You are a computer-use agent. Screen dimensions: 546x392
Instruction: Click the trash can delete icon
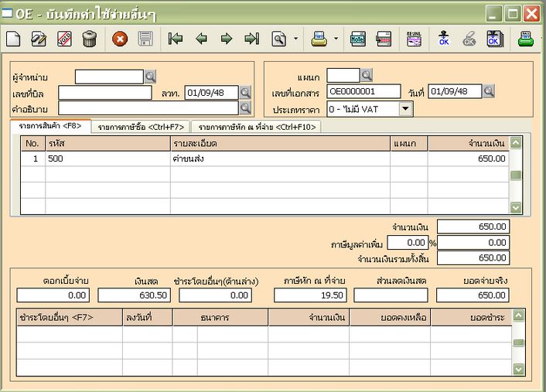[90, 38]
